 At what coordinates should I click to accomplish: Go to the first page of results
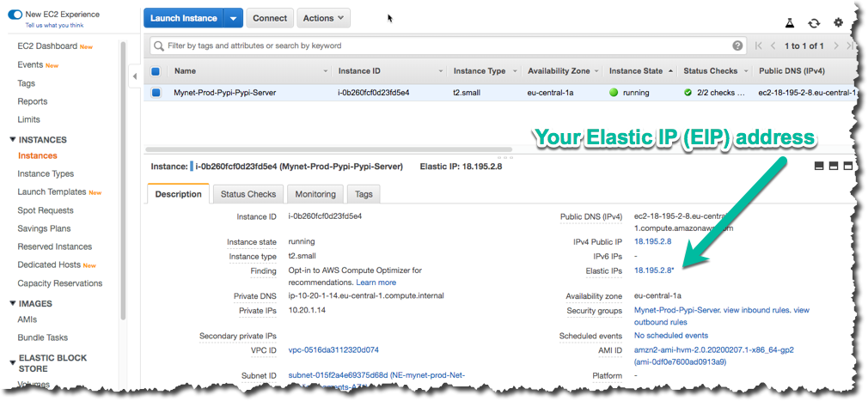pos(758,46)
